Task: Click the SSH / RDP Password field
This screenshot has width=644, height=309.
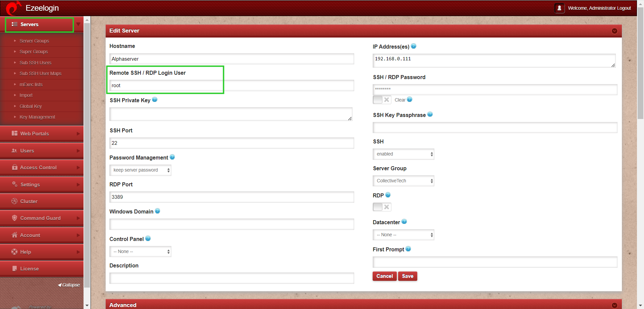Action: coord(495,89)
